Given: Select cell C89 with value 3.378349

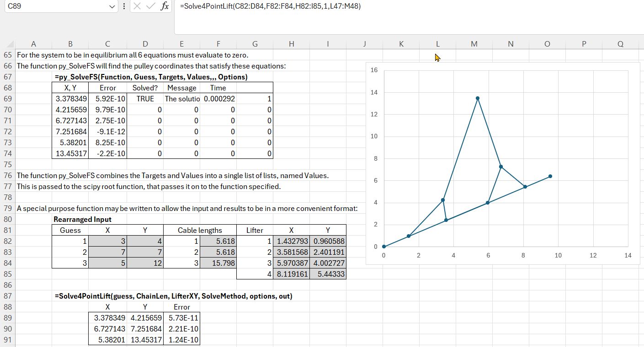Looking at the screenshot, I should 107,318.
